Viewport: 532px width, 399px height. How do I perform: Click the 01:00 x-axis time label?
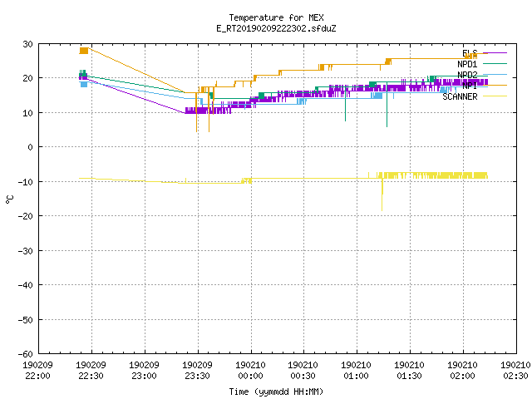click(357, 376)
